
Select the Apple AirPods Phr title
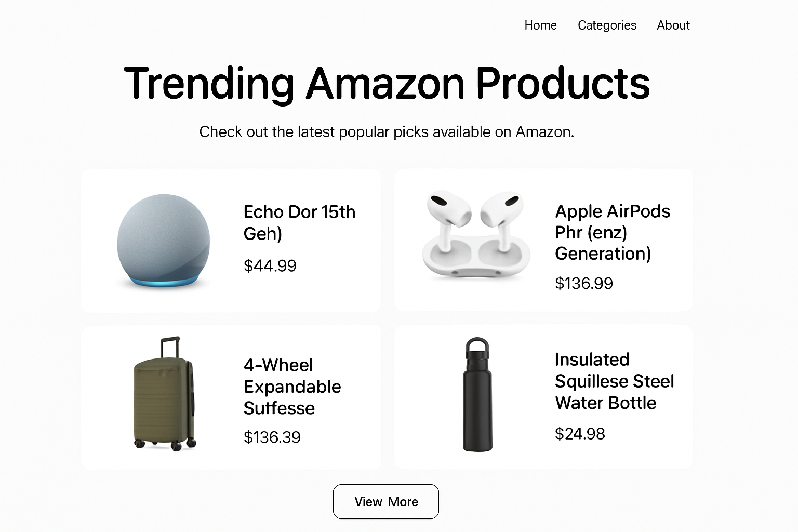pos(613,232)
